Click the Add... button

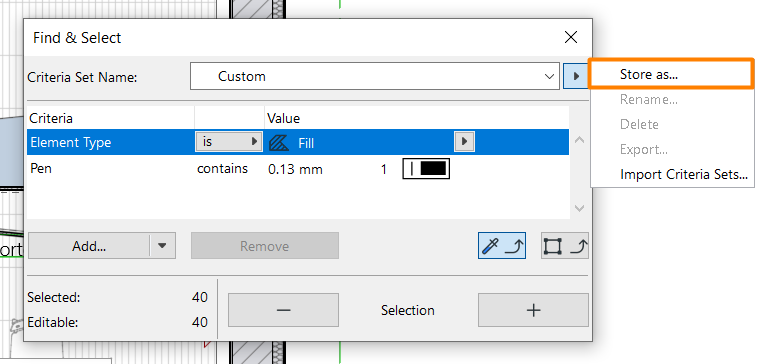(x=89, y=246)
